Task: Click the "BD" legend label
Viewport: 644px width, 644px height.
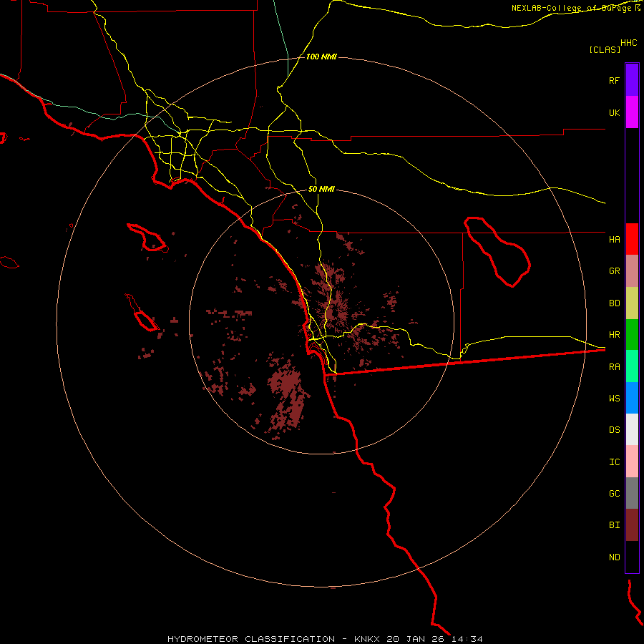Action: (614, 303)
